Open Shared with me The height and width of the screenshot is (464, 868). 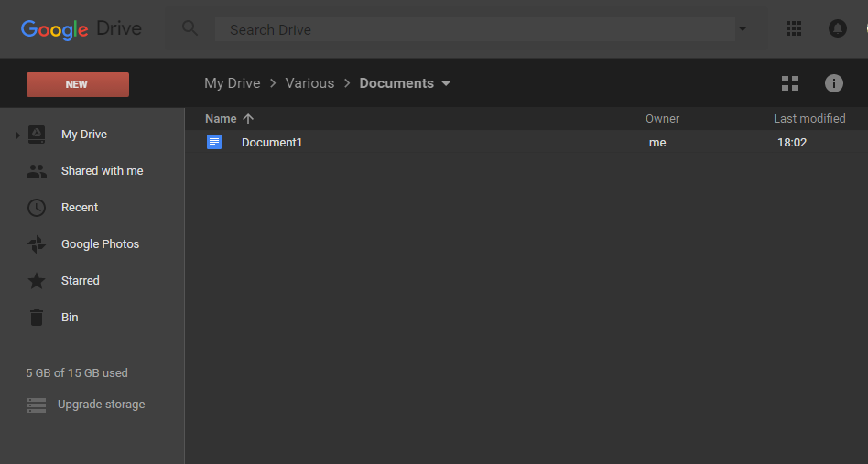102,171
